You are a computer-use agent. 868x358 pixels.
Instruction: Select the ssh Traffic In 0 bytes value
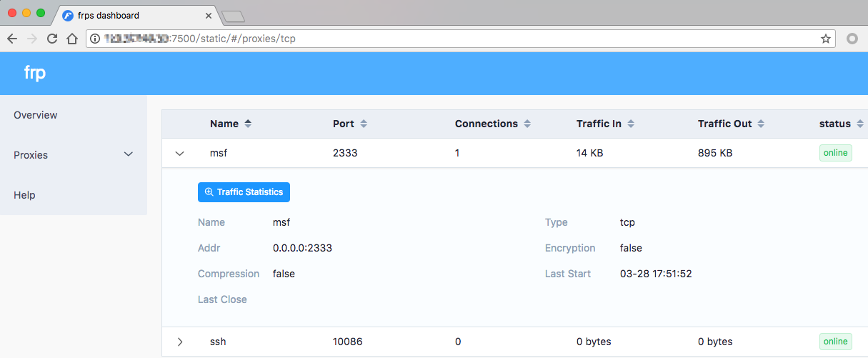(594, 342)
